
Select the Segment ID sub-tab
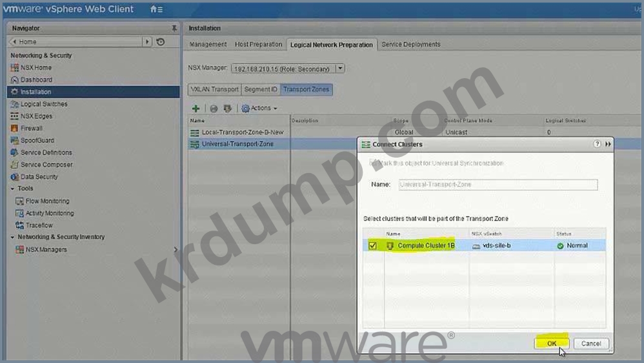point(261,89)
